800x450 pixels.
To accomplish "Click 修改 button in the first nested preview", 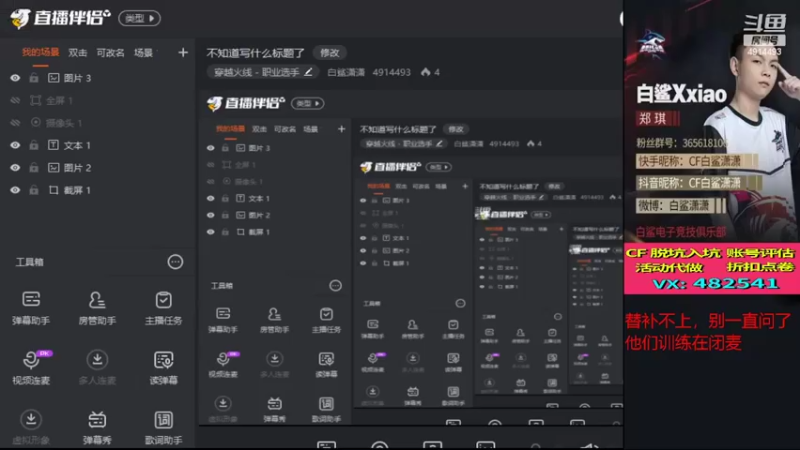I will [x=456, y=129].
